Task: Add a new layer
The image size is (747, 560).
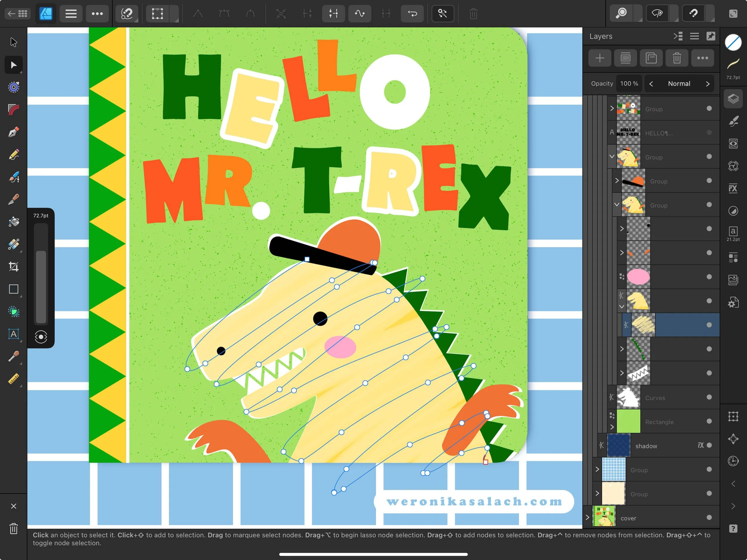Action: (x=599, y=58)
